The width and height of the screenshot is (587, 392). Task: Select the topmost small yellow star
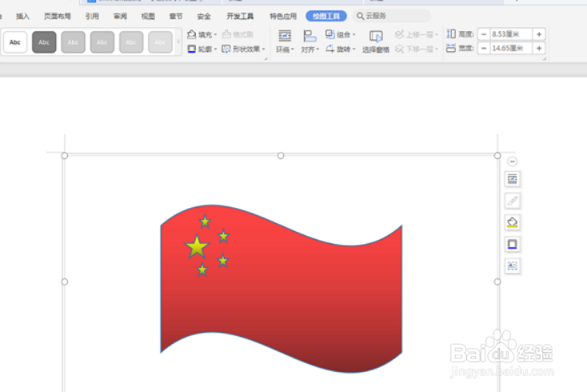click(x=205, y=222)
